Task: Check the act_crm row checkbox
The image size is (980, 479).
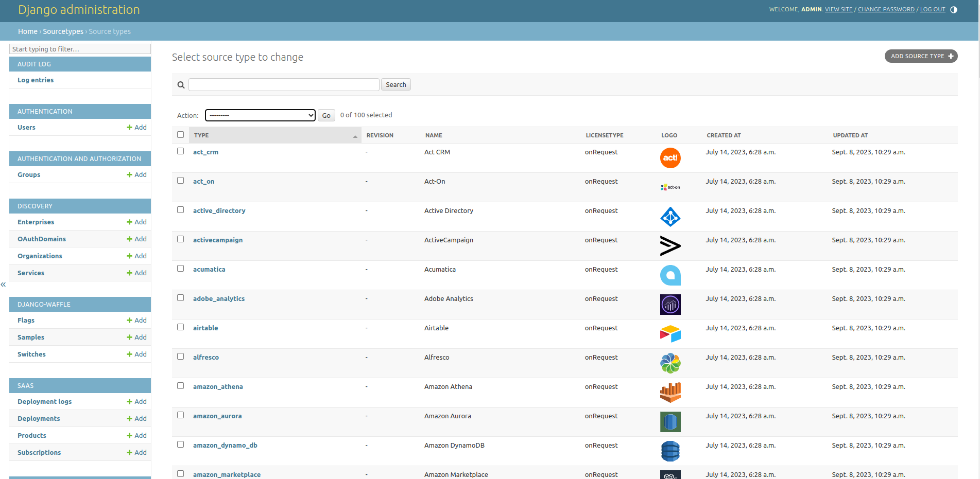Action: click(x=180, y=151)
